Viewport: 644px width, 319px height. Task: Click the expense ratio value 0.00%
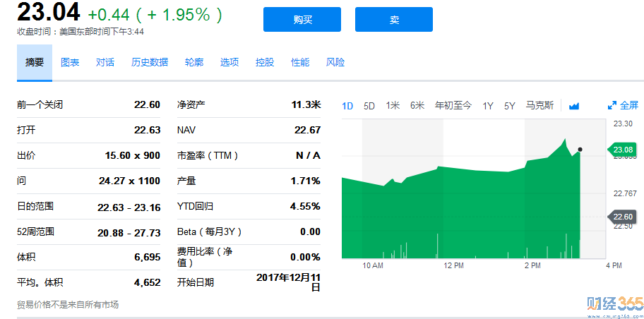(x=305, y=258)
